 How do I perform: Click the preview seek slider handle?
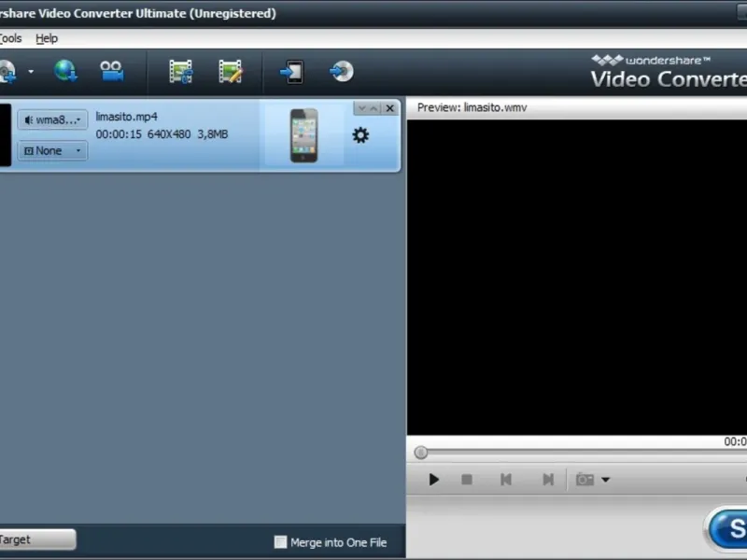tap(421, 453)
